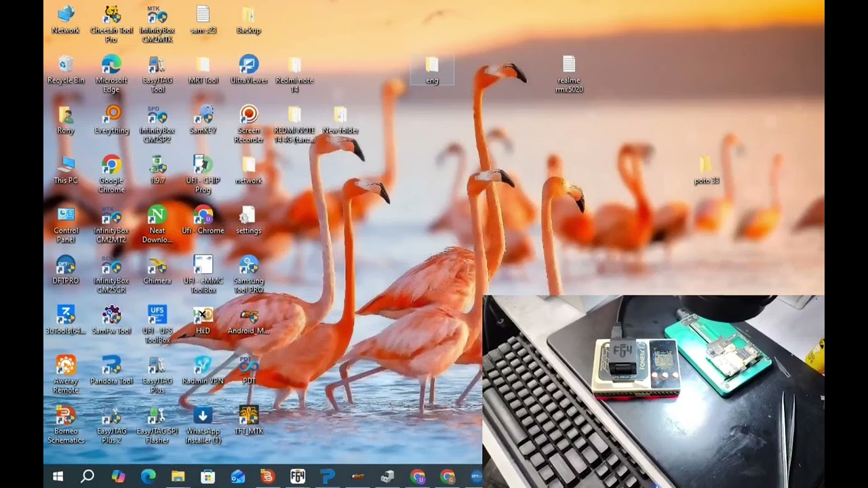Launch EasyJTAG Plus 2 shortcut

point(111,425)
